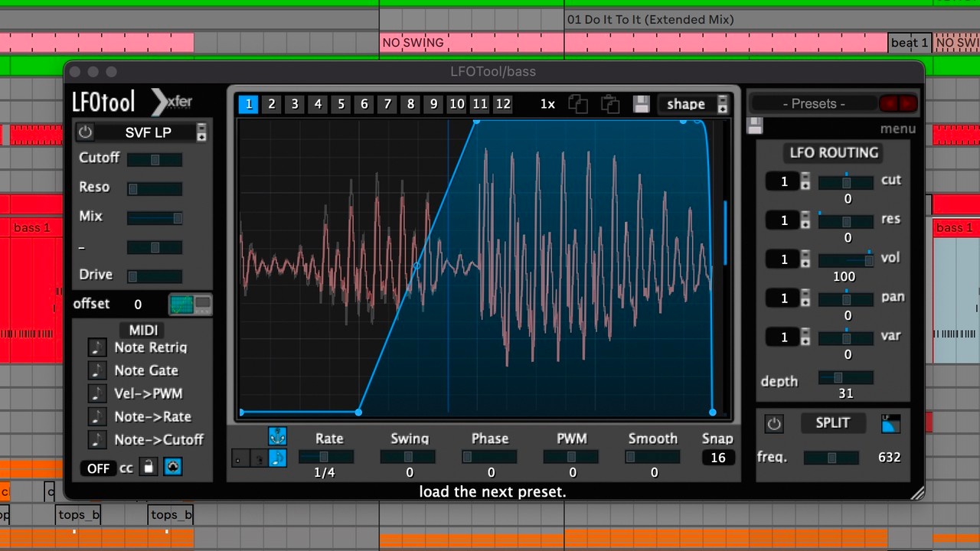Select LFO graph tab 10
The image size is (980, 551).
(x=457, y=104)
